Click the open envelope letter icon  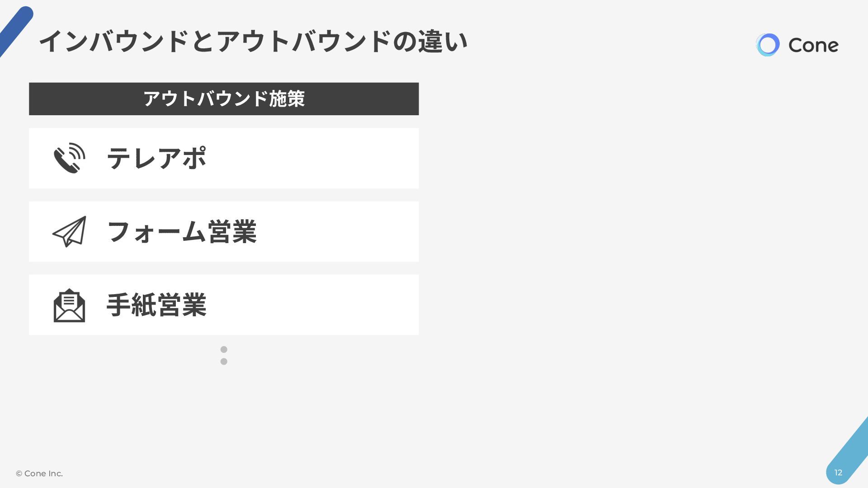pos(69,305)
